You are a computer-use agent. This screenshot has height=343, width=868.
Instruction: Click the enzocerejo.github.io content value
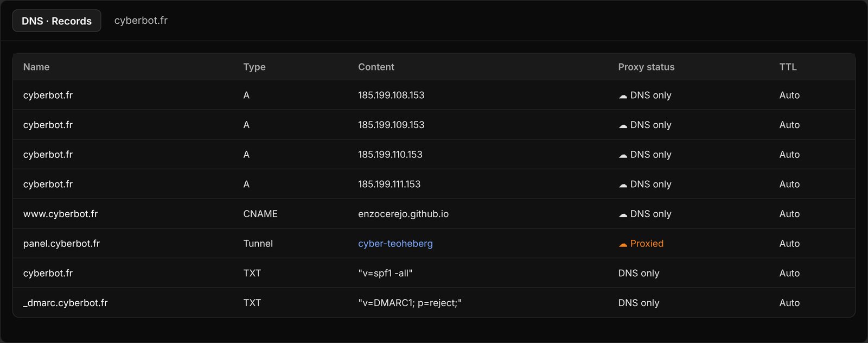point(403,214)
